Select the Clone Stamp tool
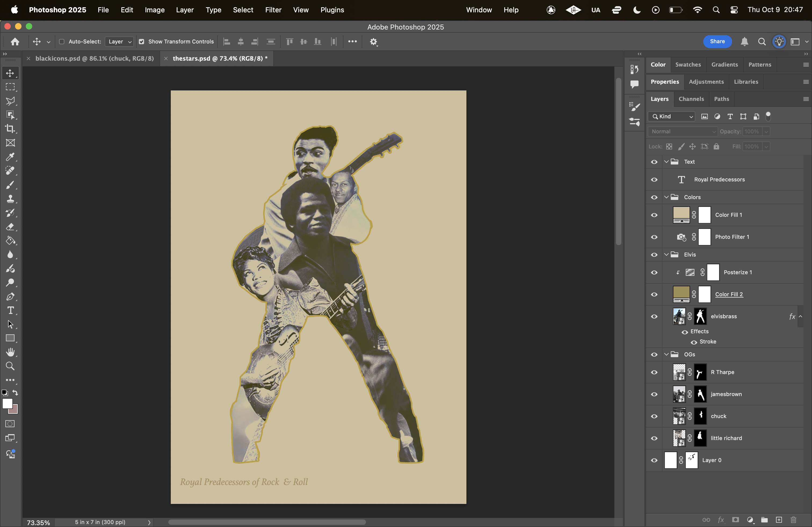Screen dimensions: 812x527 point(10,199)
